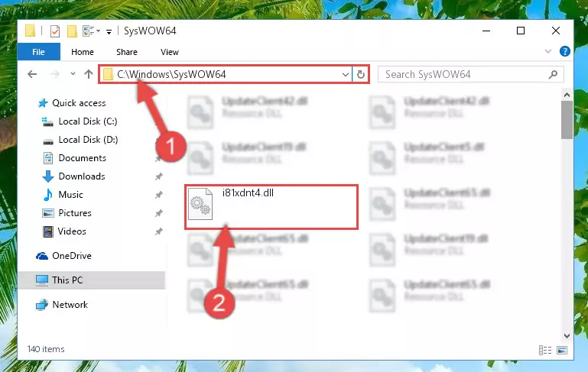This screenshot has height=372, width=588.
Task: Refresh the SysWOW64 folder view
Action: pos(361,74)
